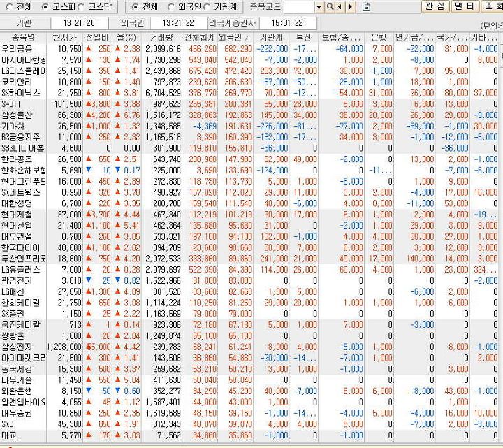
Task: Focus the 종목코드 input field
Action: coord(299,7)
